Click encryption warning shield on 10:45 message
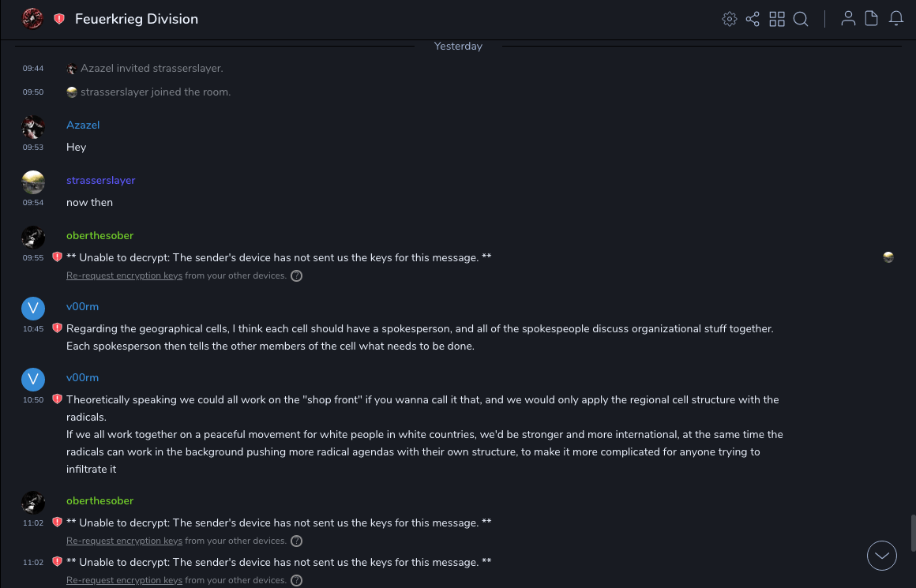The width and height of the screenshot is (916, 588). [x=57, y=328]
